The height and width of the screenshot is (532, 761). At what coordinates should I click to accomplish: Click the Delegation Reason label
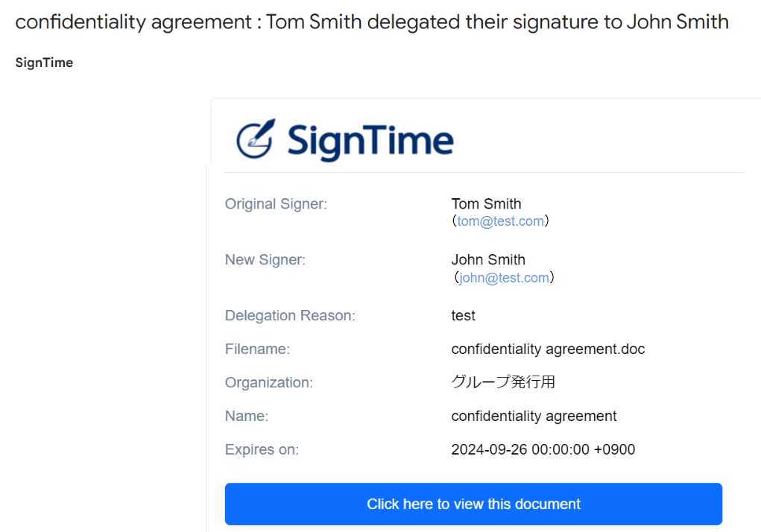tap(290, 315)
